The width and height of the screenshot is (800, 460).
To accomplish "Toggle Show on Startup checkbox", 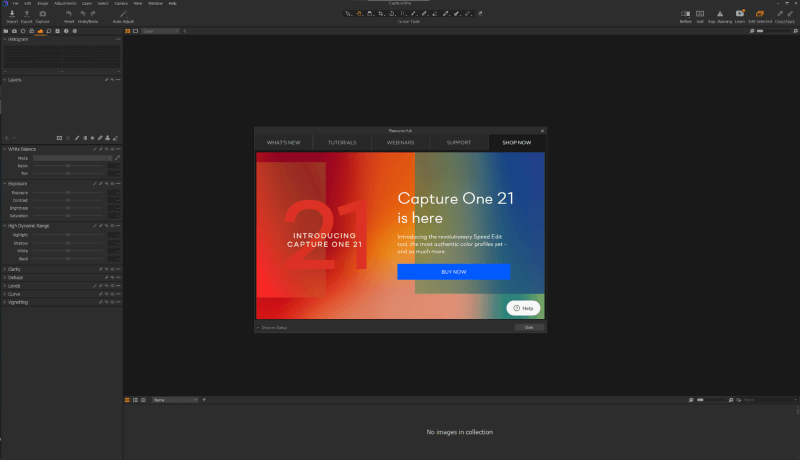I will [258, 327].
